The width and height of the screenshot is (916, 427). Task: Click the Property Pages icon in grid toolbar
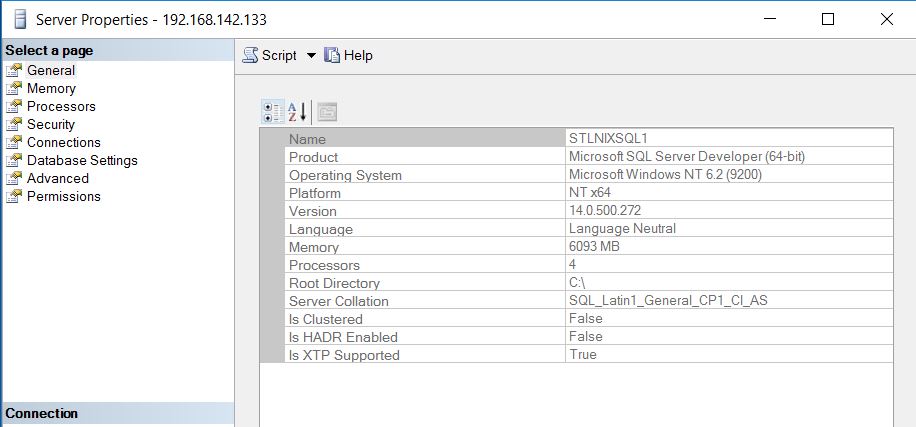(327, 111)
